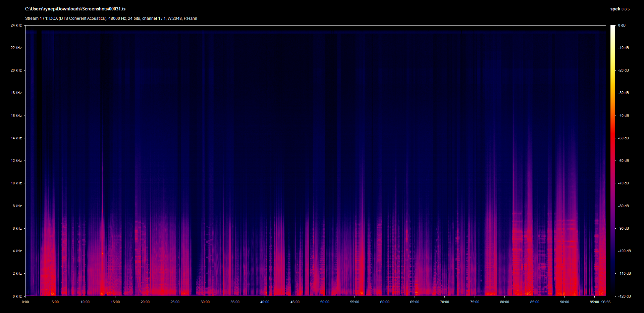Click the dB color gradient scale bar
The height and width of the screenshot is (313, 644).
point(612,161)
